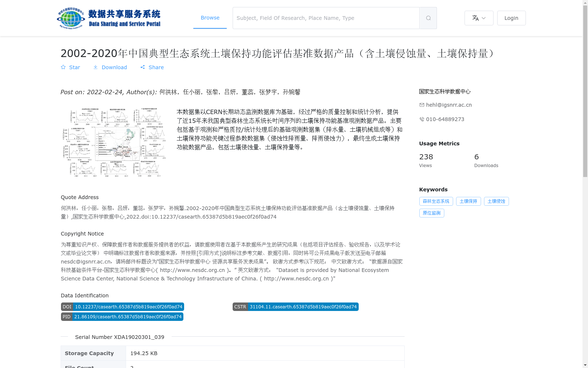Click the mail envelope icon beside hehl@igsnrr.ac.cn
This screenshot has height=368, width=588.
pyautogui.click(x=422, y=105)
